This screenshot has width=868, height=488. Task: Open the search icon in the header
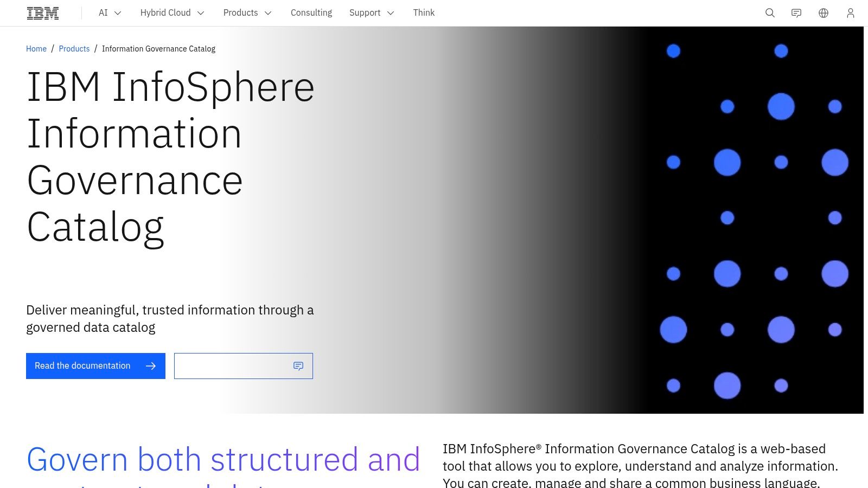769,12
